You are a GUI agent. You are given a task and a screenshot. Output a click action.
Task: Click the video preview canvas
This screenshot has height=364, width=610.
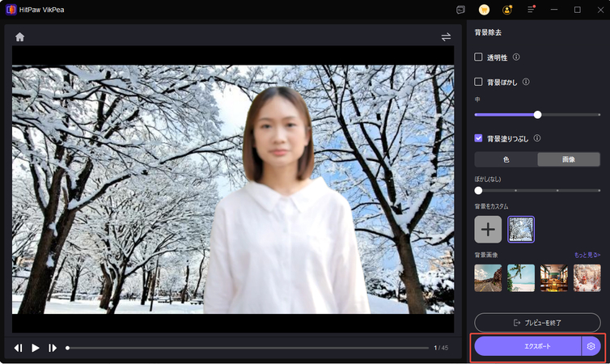pyautogui.click(x=233, y=189)
